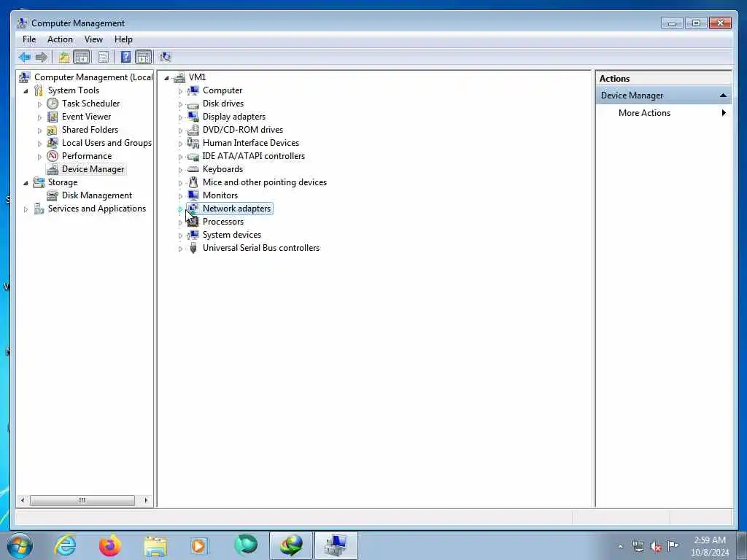This screenshot has width=747, height=560.
Task: Collapse the VM1 root node
Action: [167, 77]
